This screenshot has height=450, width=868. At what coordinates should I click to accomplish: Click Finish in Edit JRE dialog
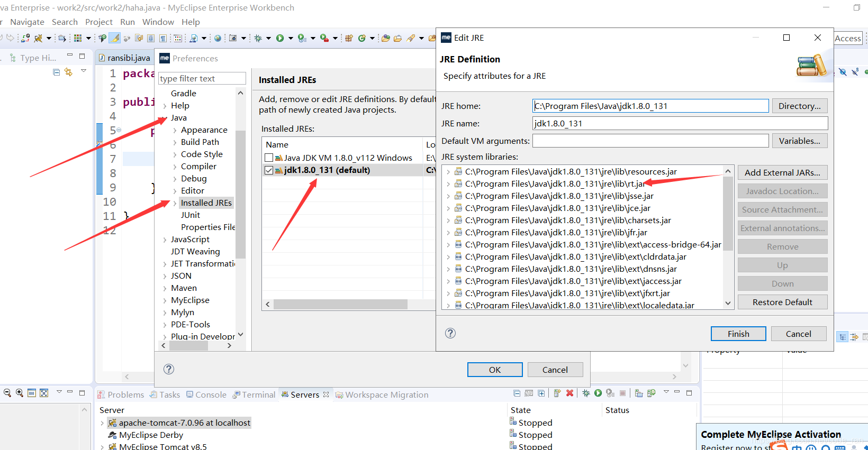(738, 334)
